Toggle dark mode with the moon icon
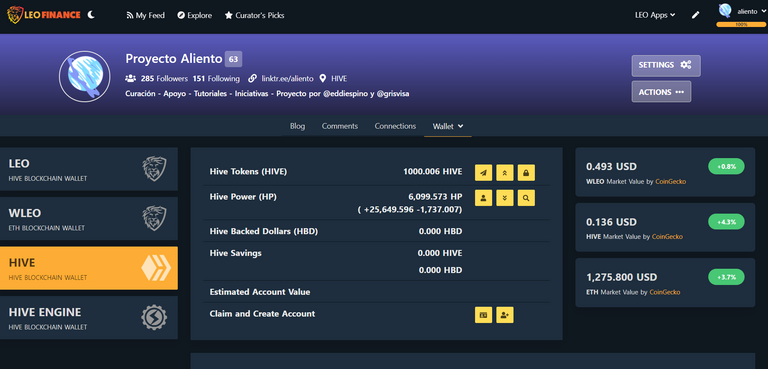The height and width of the screenshot is (369, 768). (91, 15)
